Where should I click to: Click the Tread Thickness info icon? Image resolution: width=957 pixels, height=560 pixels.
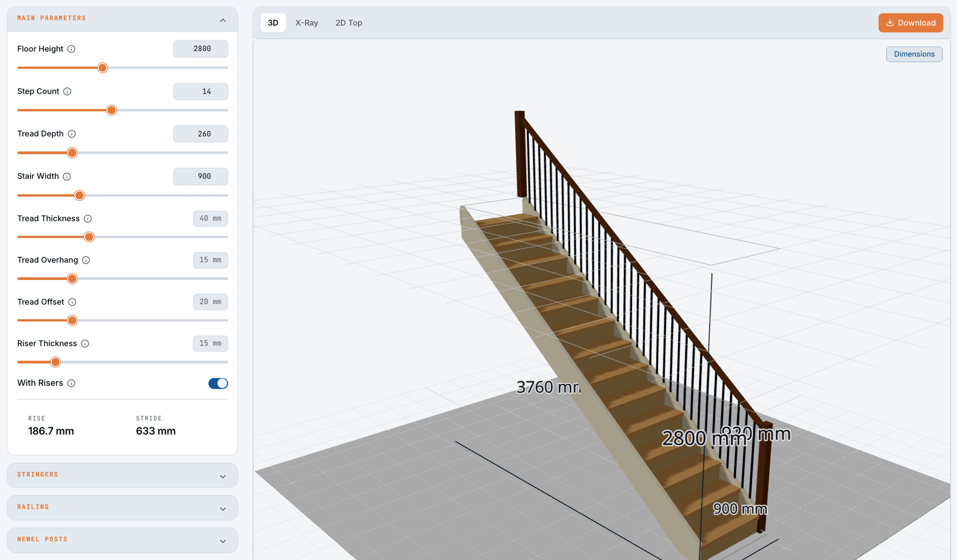click(88, 219)
